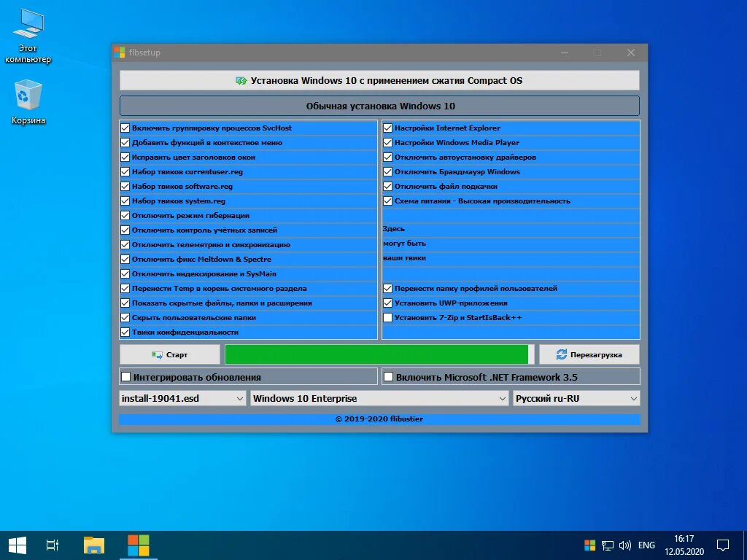Click flbsetup app icon on taskbar
Viewport: 747px width, 560px height.
pos(138,545)
